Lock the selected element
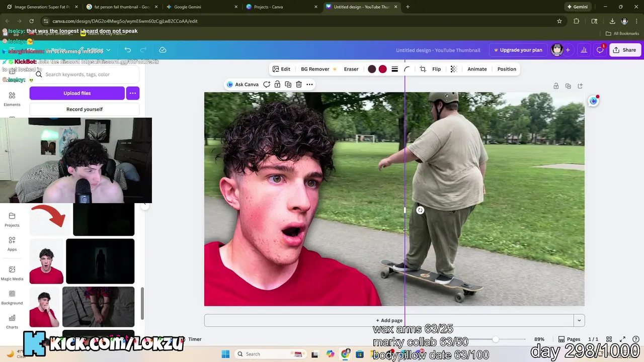The width and height of the screenshot is (644, 362). (277, 84)
